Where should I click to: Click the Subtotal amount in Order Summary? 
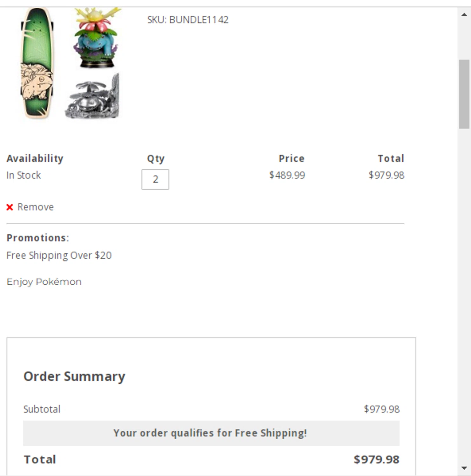381,409
